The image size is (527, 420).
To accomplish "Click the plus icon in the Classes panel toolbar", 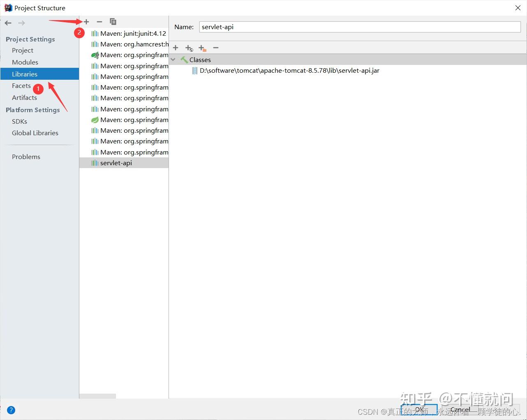I will click(x=176, y=48).
